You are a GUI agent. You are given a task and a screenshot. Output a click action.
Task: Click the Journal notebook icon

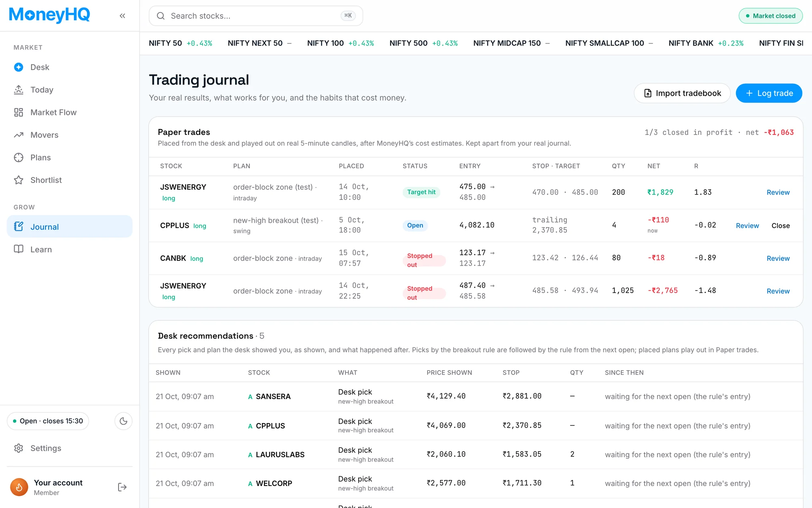click(19, 226)
